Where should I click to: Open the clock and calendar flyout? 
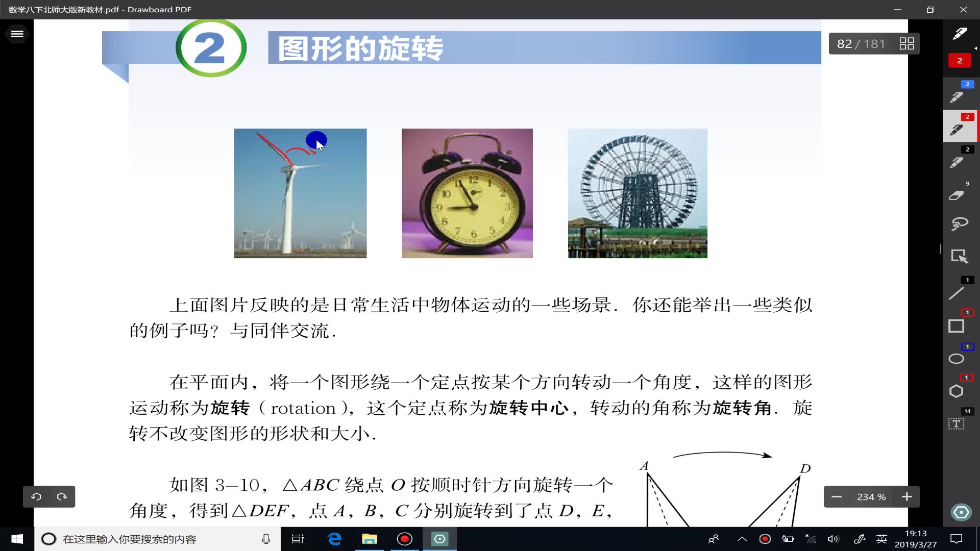pyautogui.click(x=916, y=539)
